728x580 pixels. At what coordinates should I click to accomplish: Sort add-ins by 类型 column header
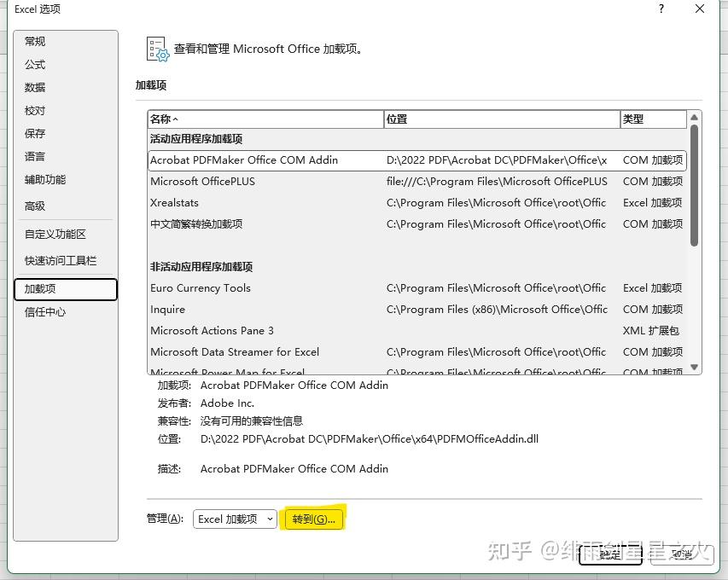(653, 119)
